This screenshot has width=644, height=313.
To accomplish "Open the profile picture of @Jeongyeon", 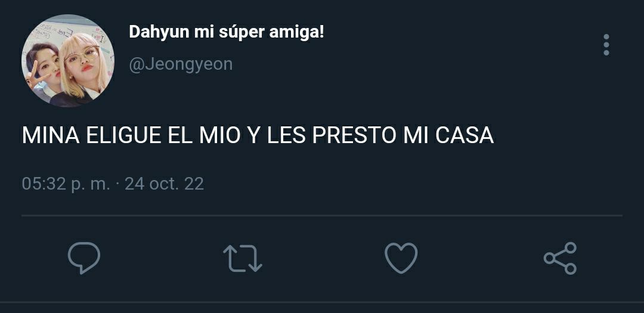I will (x=68, y=61).
